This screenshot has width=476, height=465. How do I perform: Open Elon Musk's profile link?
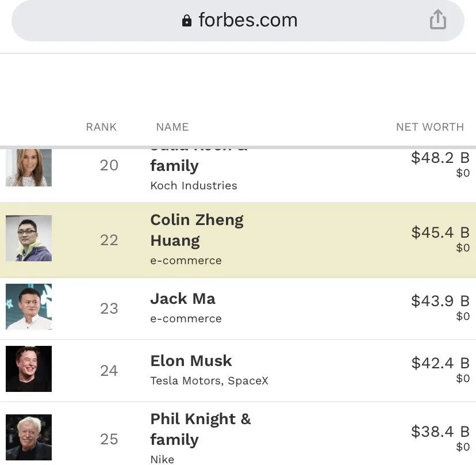[x=191, y=361]
